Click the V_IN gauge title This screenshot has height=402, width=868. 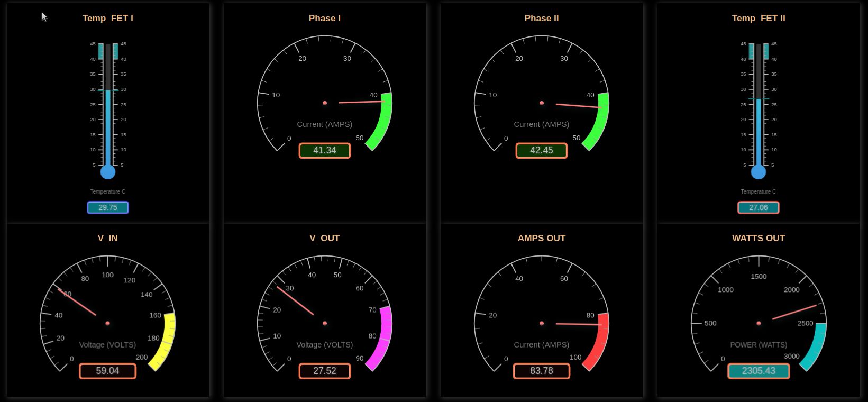pos(108,238)
